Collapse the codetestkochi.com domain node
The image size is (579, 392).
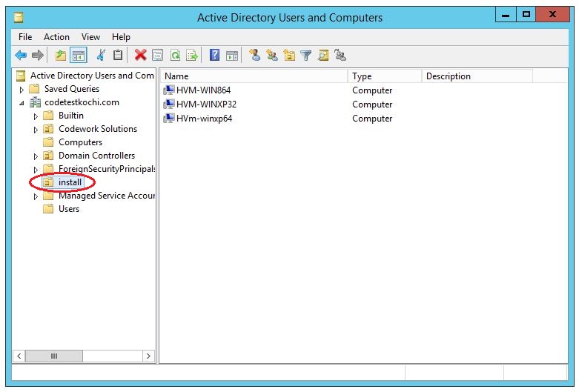(21, 103)
